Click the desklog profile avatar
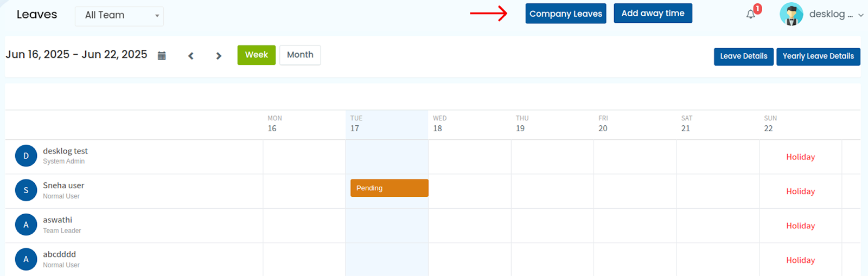The image size is (868, 276). coord(792,14)
